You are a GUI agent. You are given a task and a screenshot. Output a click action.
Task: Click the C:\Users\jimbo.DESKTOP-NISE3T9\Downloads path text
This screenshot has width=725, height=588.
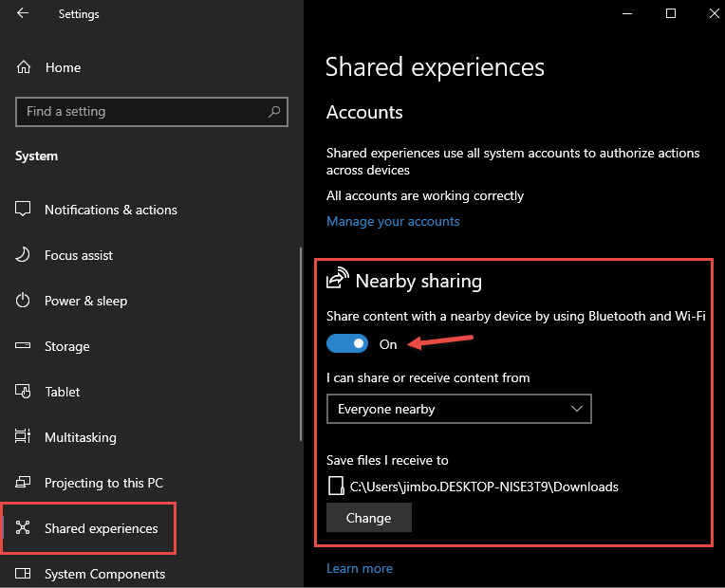(484, 487)
